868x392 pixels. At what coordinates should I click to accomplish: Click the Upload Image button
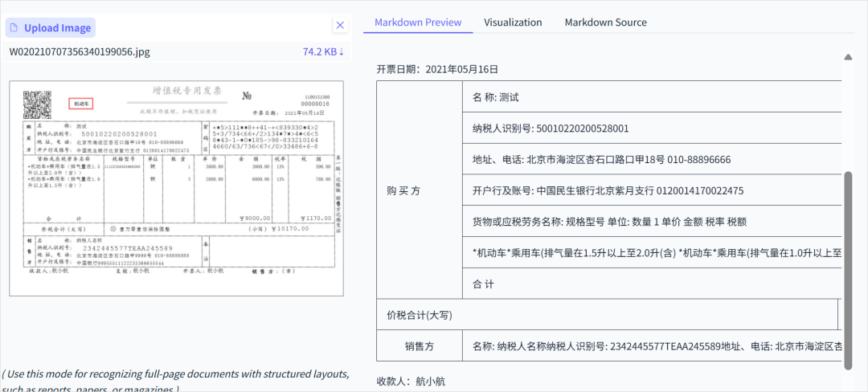point(51,28)
